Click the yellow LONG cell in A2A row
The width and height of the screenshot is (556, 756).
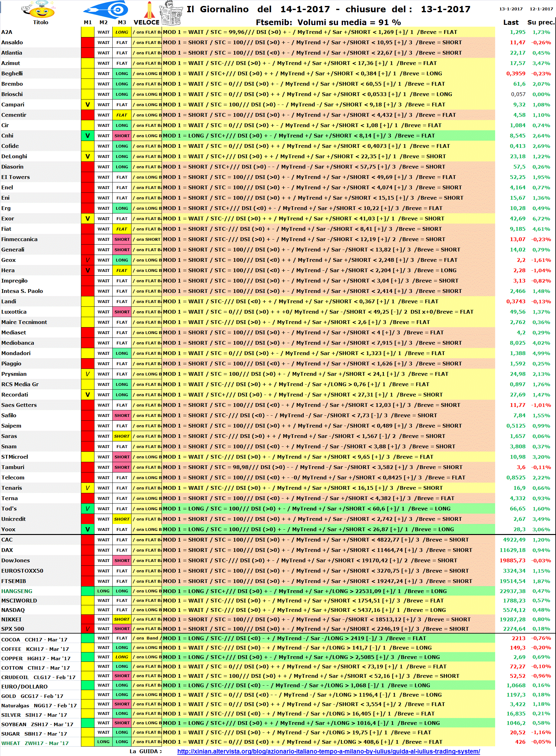point(122,32)
